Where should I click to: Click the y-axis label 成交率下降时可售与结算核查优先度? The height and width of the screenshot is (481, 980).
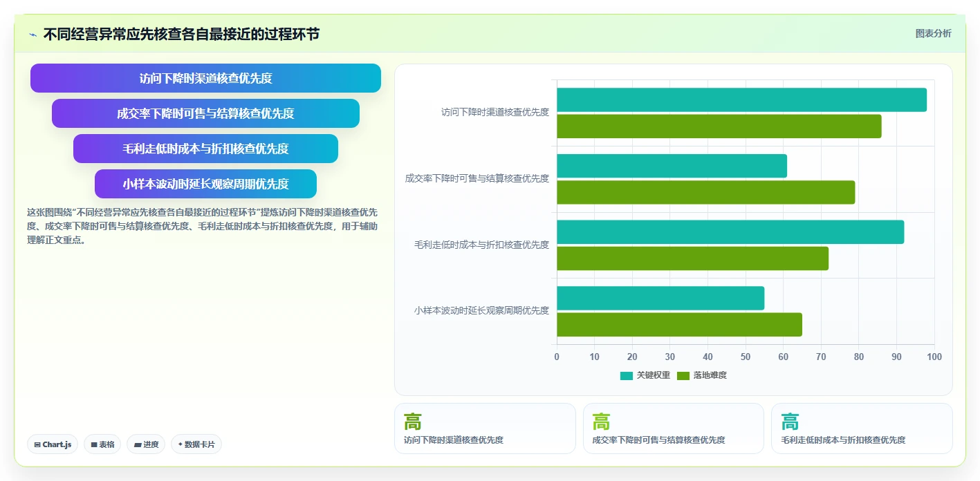tap(477, 178)
